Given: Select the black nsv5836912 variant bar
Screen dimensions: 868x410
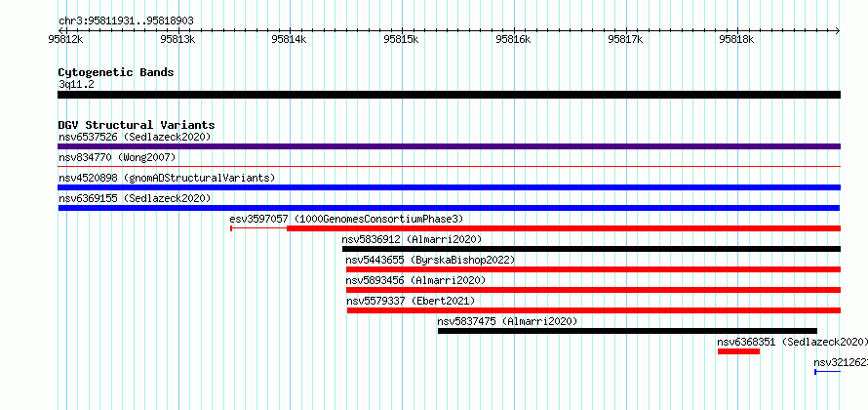Looking at the screenshot, I should point(591,249).
